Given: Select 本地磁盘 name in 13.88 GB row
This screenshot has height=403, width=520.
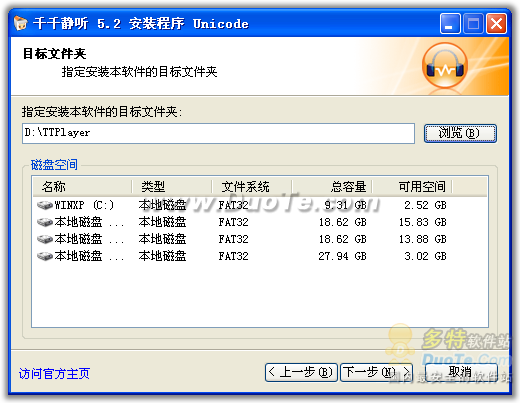Looking at the screenshot, I should click(89, 239).
